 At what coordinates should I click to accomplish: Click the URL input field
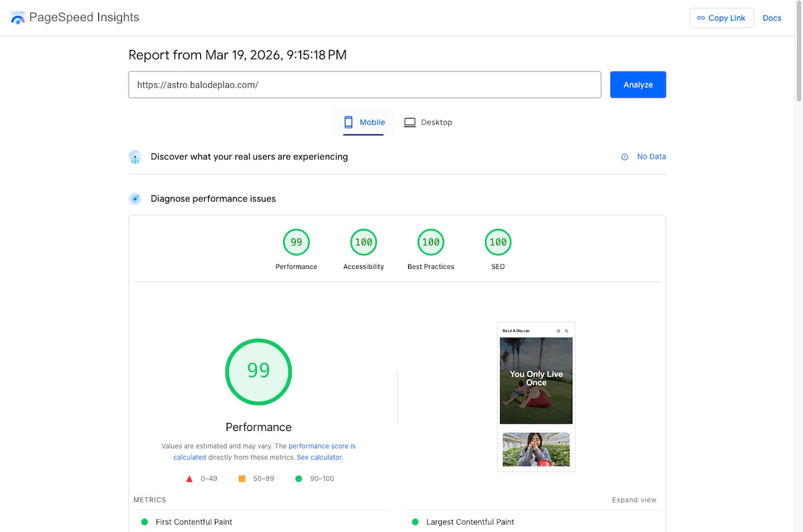click(x=364, y=85)
